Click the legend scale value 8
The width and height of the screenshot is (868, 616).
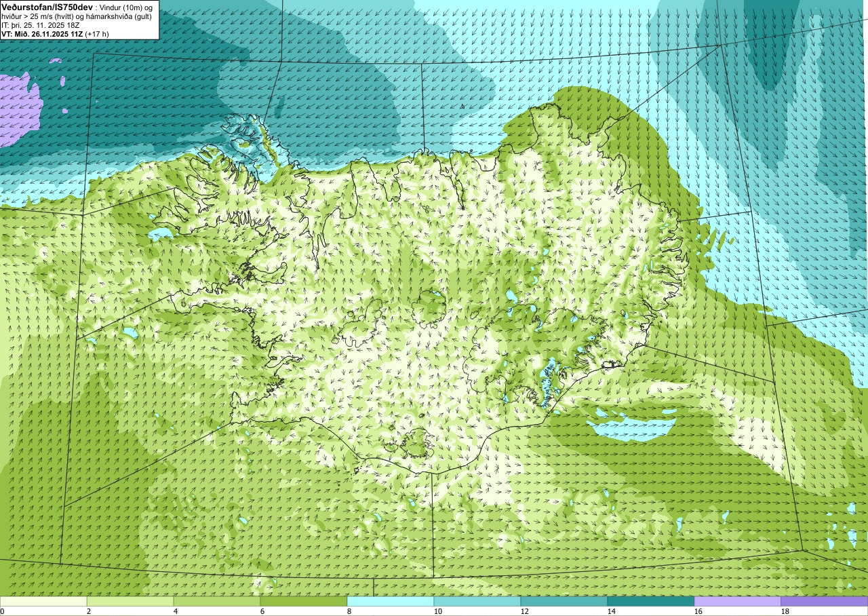349,611
